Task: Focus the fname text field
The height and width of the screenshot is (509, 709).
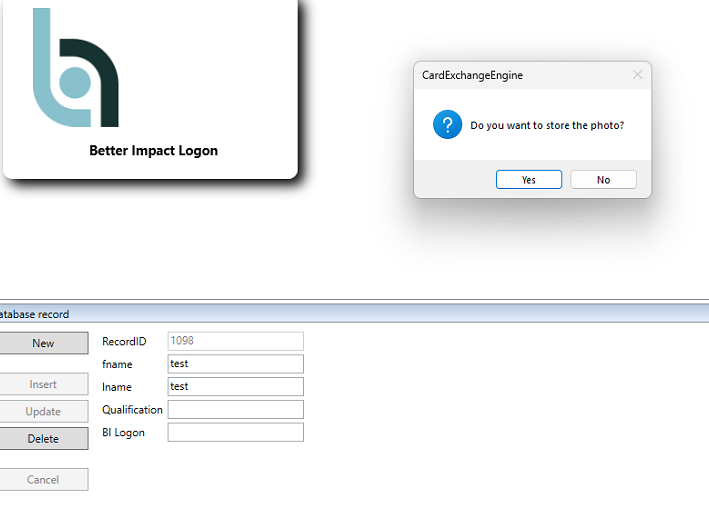Action: [x=235, y=364]
